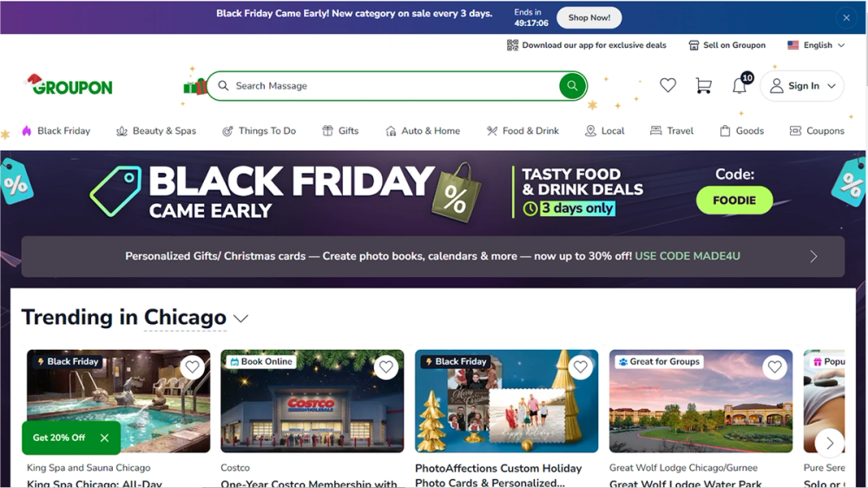This screenshot has height=488, width=868.
Task: Focus the Search Massage input field
Action: tap(393, 86)
